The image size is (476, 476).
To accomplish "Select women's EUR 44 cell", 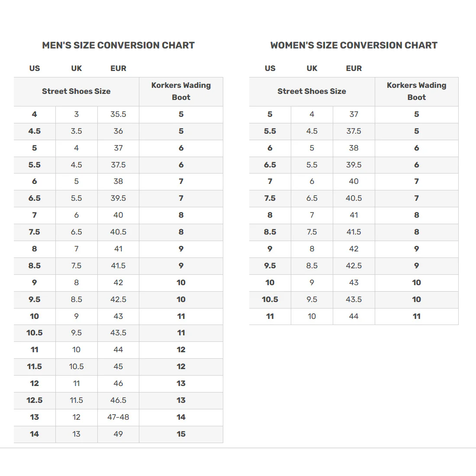I will tap(354, 316).
